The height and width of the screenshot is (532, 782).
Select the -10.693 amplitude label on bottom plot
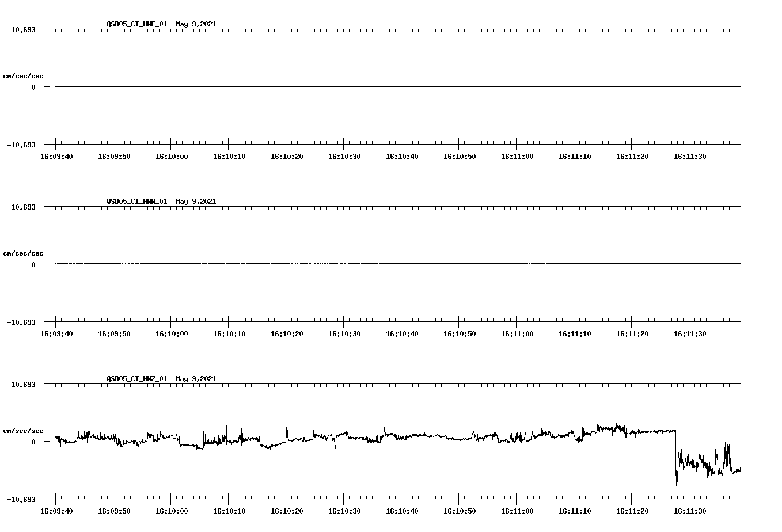click(x=22, y=499)
